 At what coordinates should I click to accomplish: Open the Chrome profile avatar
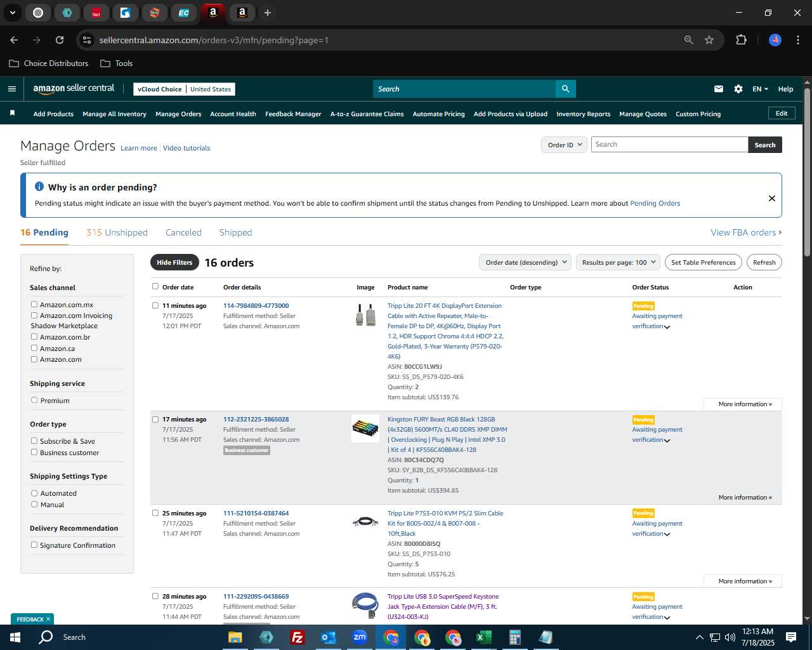coord(775,40)
